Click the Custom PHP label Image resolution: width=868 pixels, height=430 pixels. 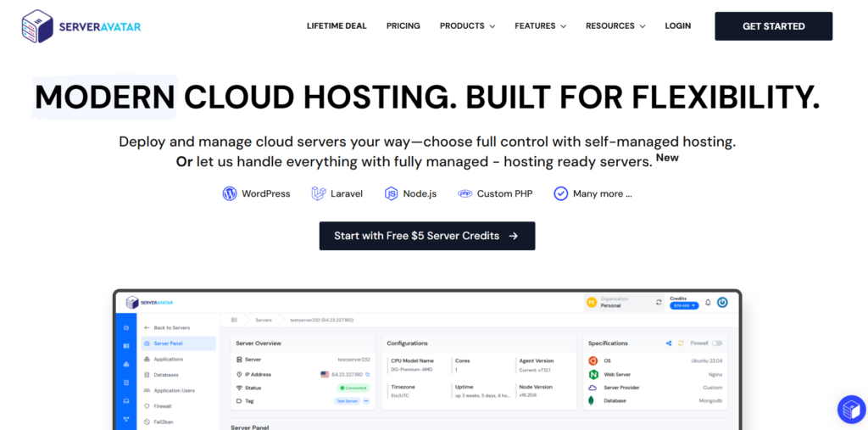click(505, 194)
